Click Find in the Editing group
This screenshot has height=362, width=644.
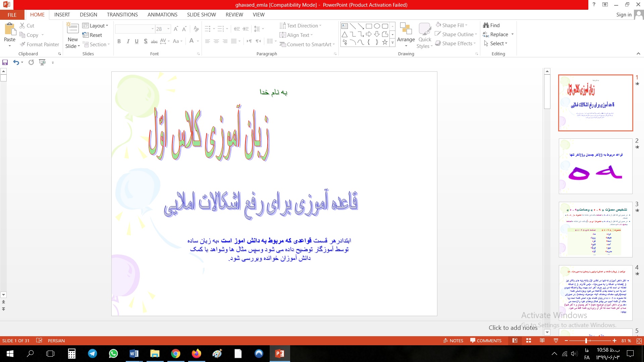point(491,25)
